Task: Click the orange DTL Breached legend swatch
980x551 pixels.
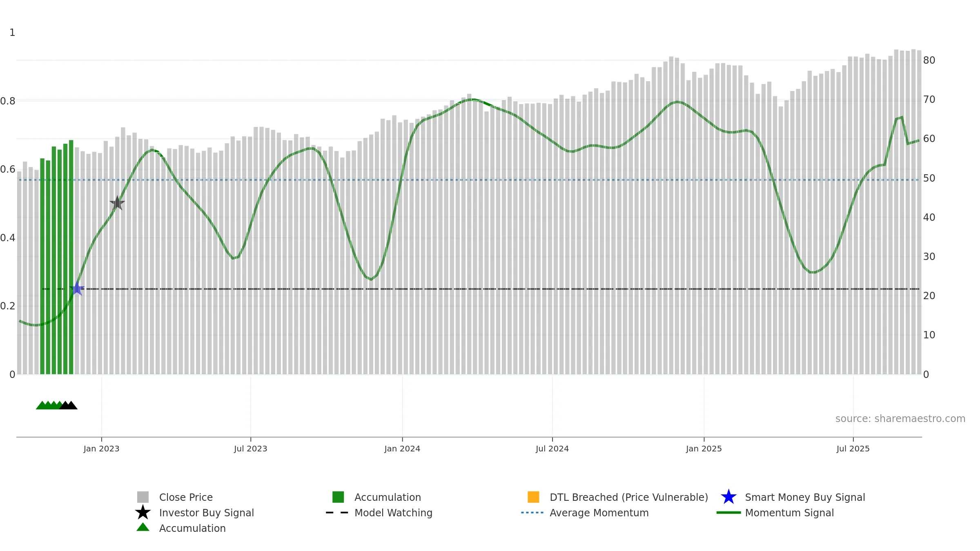Action: (533, 497)
